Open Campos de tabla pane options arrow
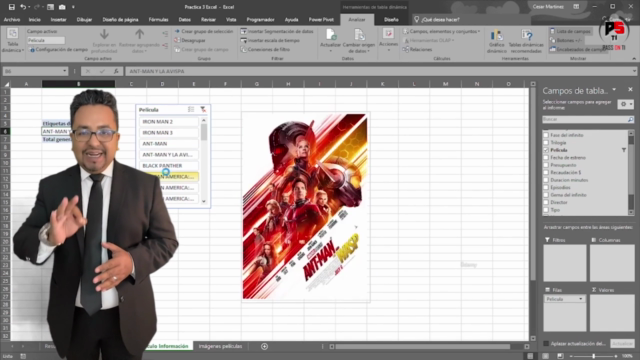Screen dimensions: 640x360 click(x=614, y=90)
